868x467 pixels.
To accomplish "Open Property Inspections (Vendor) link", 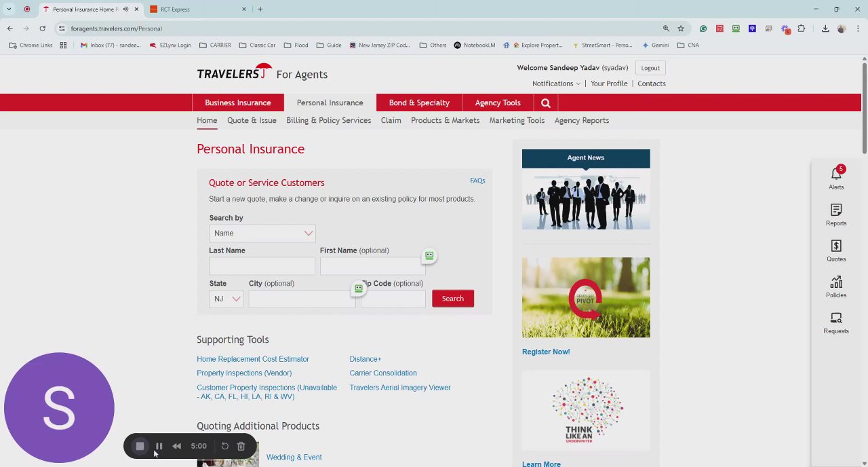I will 244,373.
